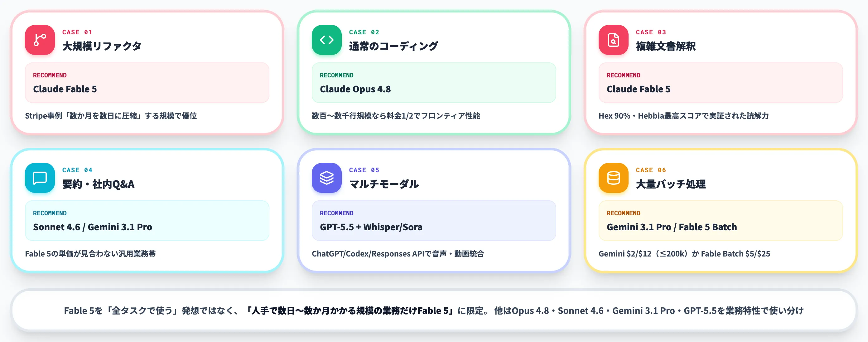This screenshot has height=342, width=868.
Task: Select the heading 大規模リファクタ
Action: coord(102,46)
